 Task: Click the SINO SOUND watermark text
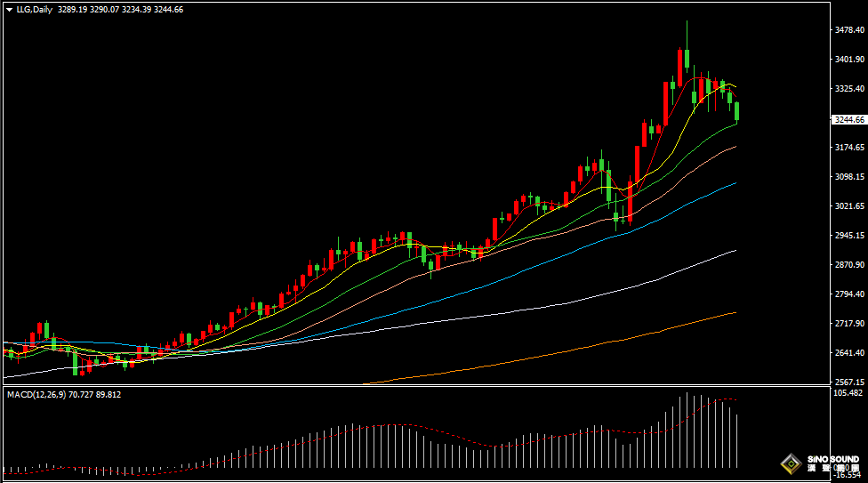coord(832,461)
